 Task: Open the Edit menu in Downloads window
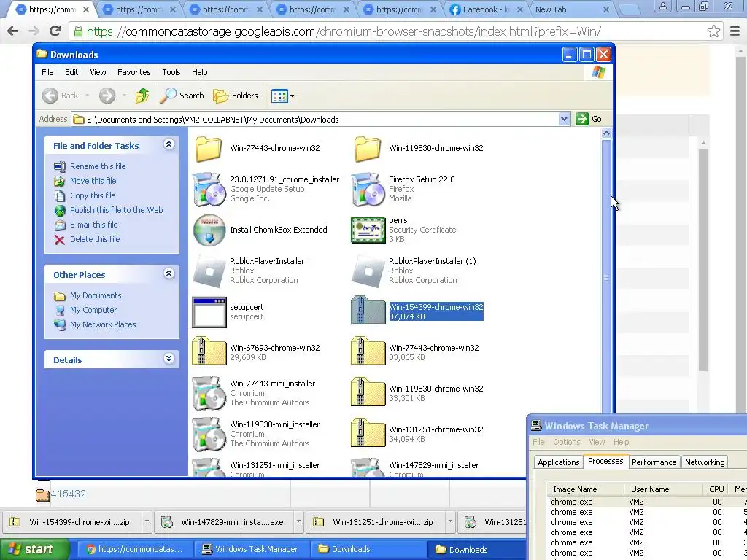point(71,72)
